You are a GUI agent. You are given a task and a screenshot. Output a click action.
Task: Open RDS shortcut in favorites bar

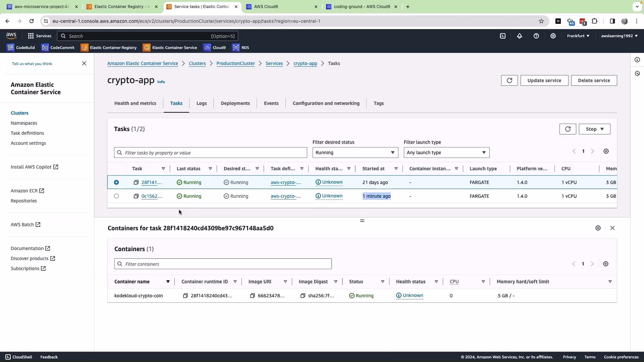tap(241, 48)
